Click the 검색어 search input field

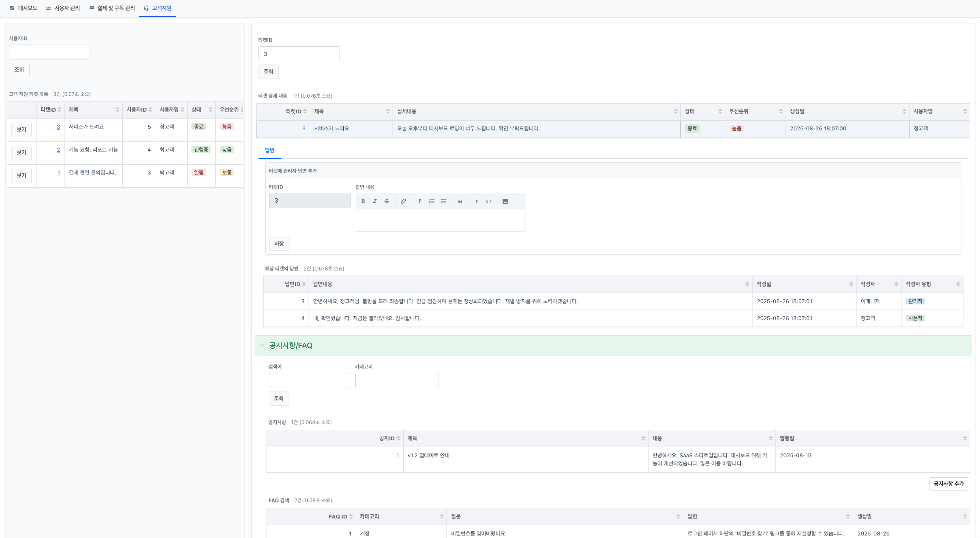click(x=309, y=380)
